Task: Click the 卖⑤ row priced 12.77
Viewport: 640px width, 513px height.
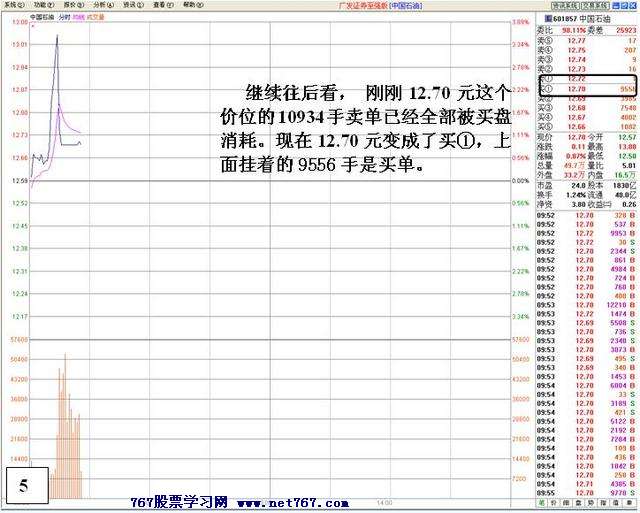Action: tap(587, 41)
